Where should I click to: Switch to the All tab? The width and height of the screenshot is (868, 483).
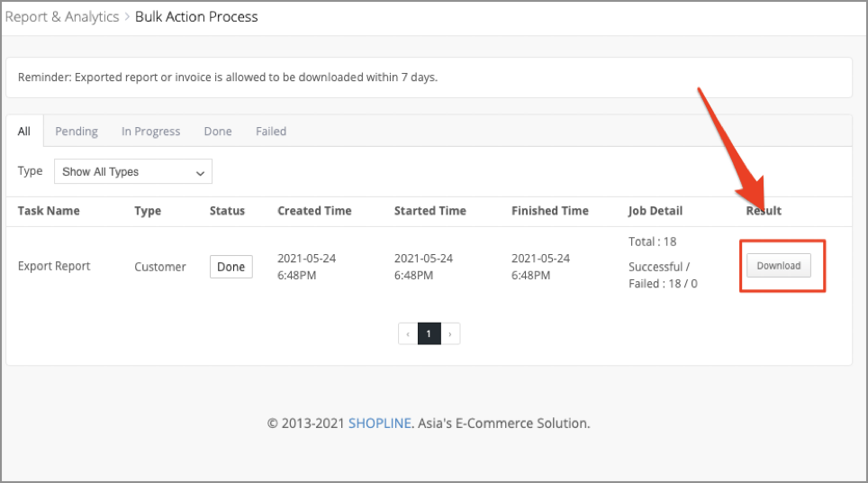coord(24,132)
